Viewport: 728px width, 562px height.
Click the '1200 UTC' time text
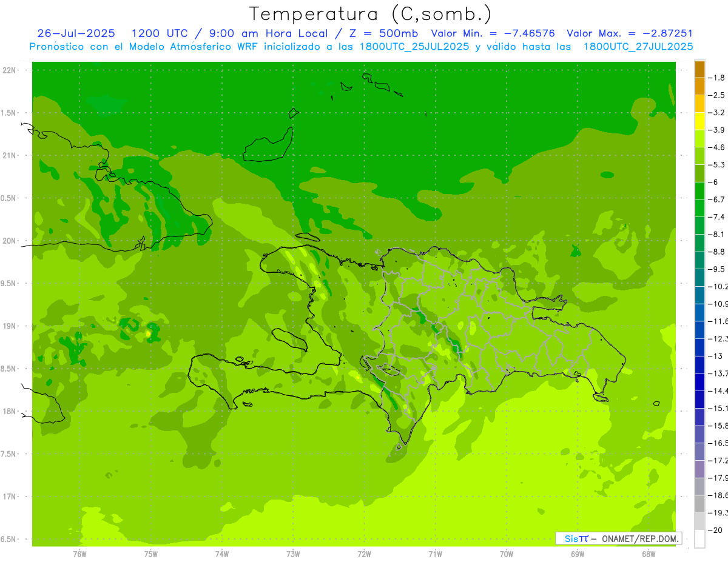[159, 33]
